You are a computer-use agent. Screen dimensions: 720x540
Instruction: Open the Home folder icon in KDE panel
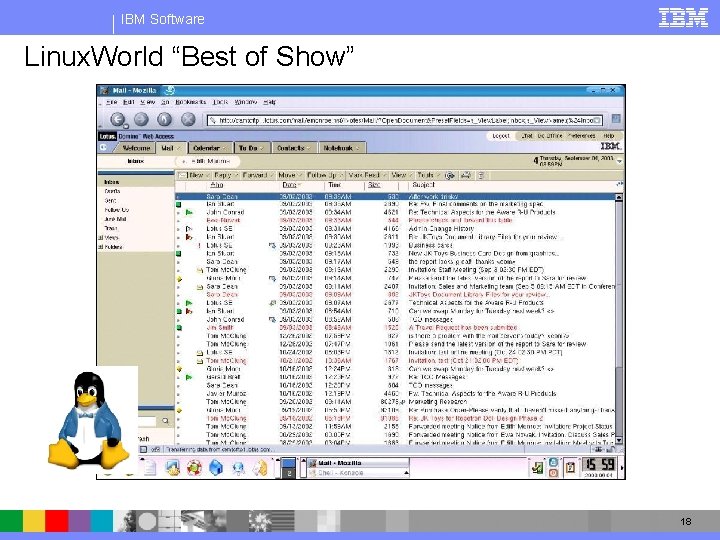(x=216, y=468)
